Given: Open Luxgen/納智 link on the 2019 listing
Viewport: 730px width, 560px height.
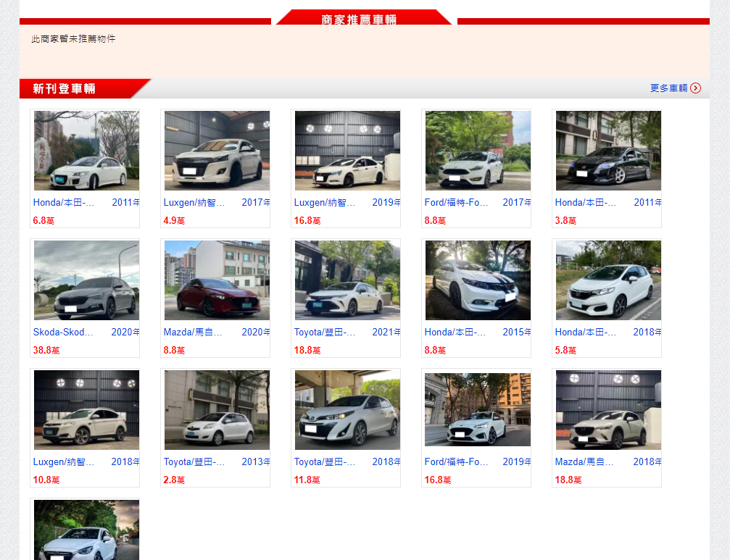Looking at the screenshot, I should point(325,203).
